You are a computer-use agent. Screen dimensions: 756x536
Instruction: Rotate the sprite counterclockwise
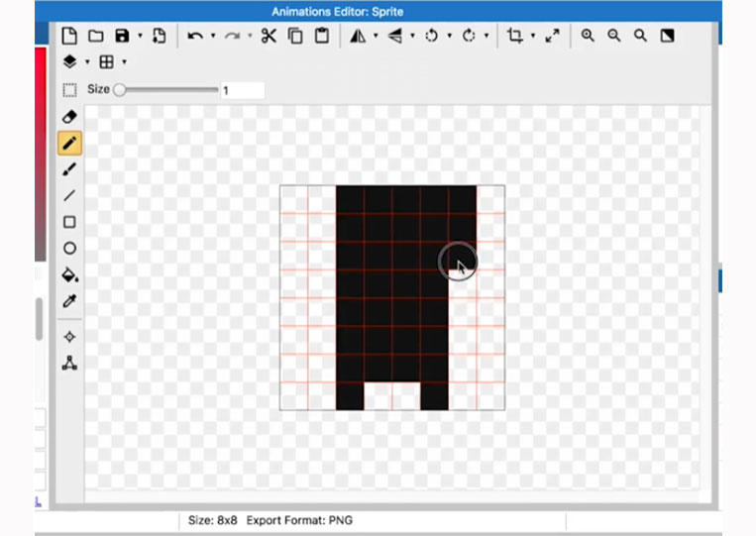click(432, 36)
